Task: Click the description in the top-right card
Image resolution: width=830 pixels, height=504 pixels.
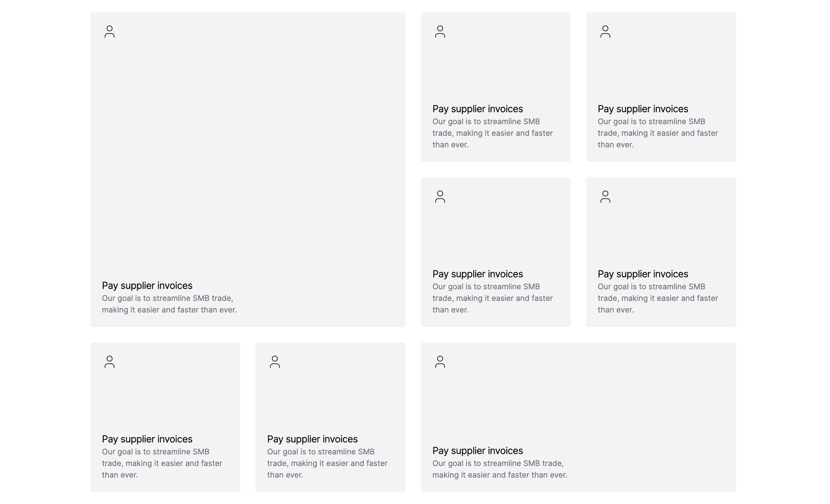Action: pos(657,133)
